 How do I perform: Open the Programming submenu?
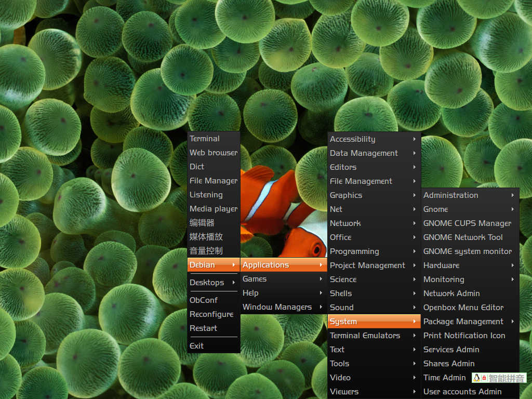tap(374, 251)
